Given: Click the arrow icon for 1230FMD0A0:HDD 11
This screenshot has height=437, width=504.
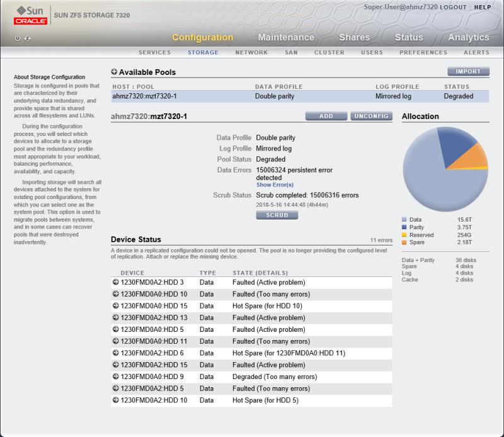Looking at the screenshot, I should click(116, 341).
